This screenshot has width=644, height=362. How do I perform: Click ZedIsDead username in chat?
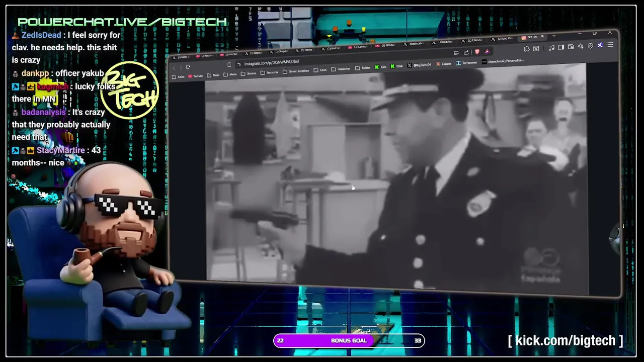click(x=41, y=35)
